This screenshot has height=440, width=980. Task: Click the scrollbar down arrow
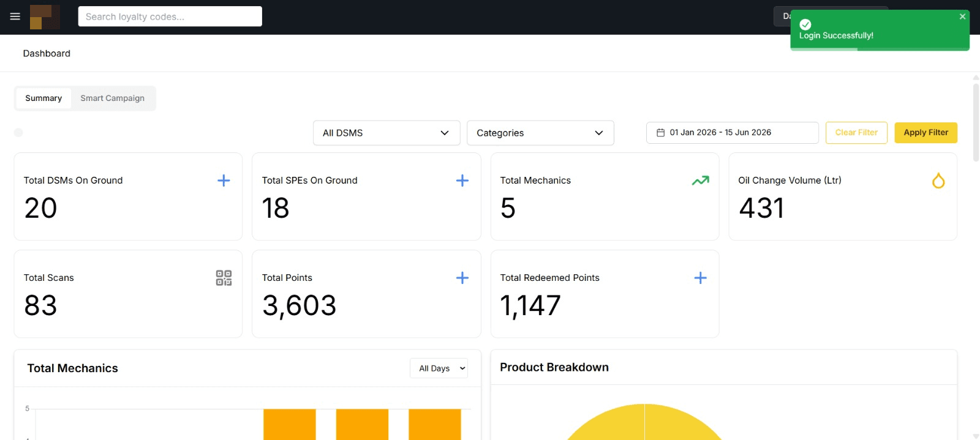(x=976, y=436)
